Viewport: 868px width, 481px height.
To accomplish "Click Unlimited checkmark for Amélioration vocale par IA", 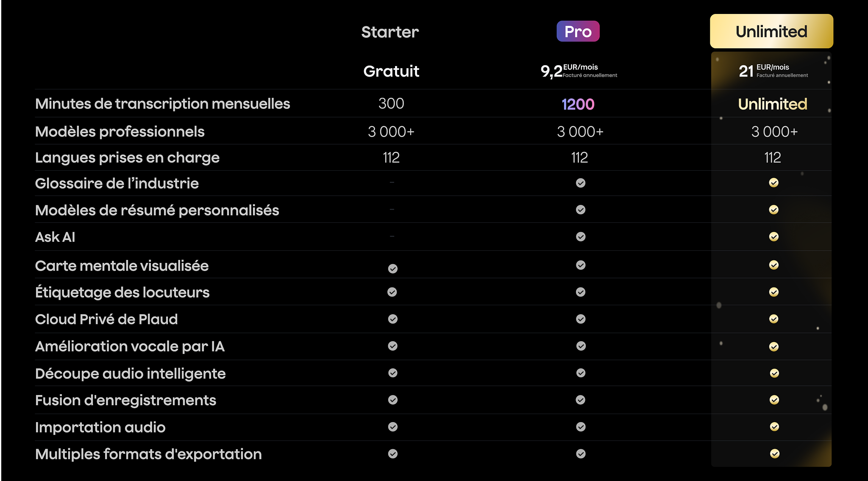I will point(773,347).
